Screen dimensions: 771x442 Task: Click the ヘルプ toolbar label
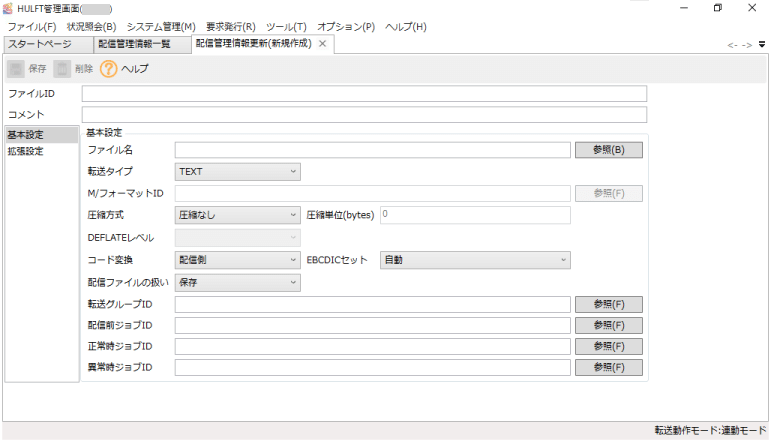[x=135, y=69]
